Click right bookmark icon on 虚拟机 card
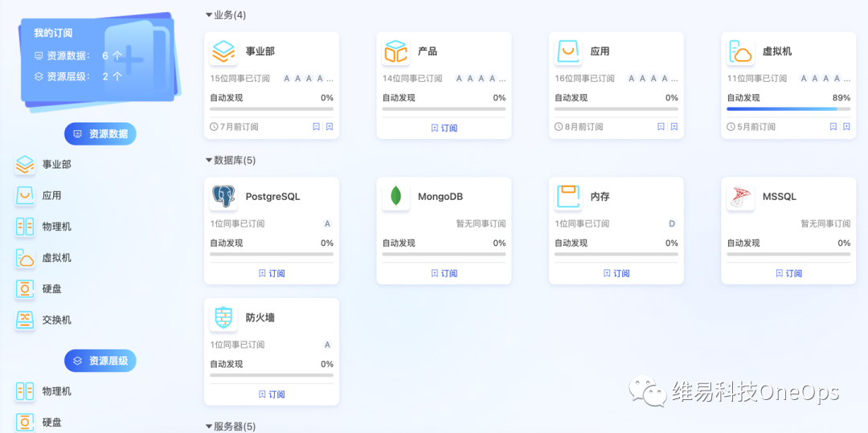The width and height of the screenshot is (868, 433). 846,127
